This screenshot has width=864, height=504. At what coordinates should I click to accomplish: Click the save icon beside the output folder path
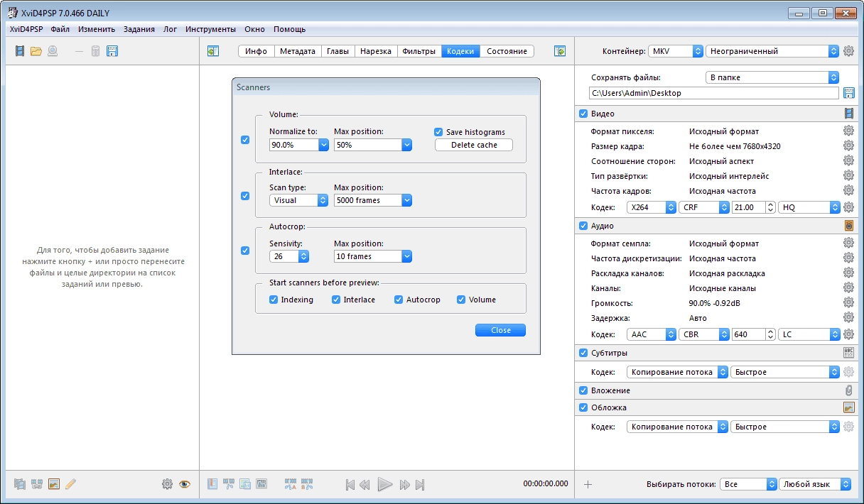tap(848, 93)
